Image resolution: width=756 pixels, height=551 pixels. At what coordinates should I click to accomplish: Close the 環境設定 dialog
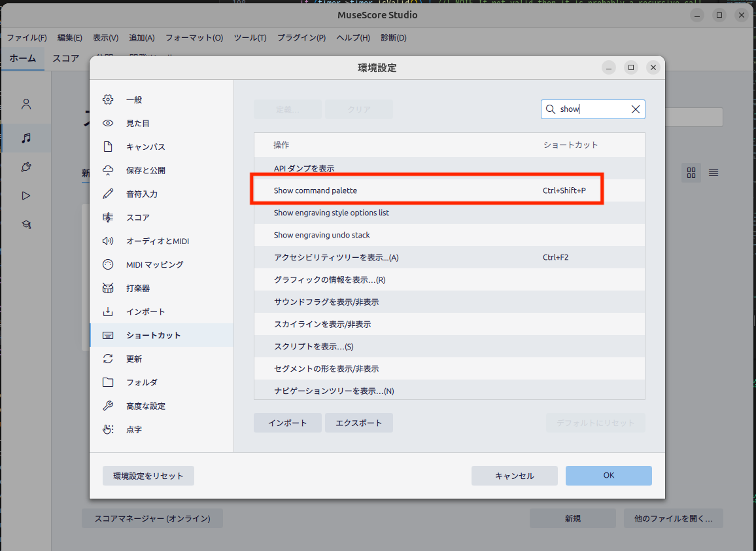pyautogui.click(x=653, y=67)
